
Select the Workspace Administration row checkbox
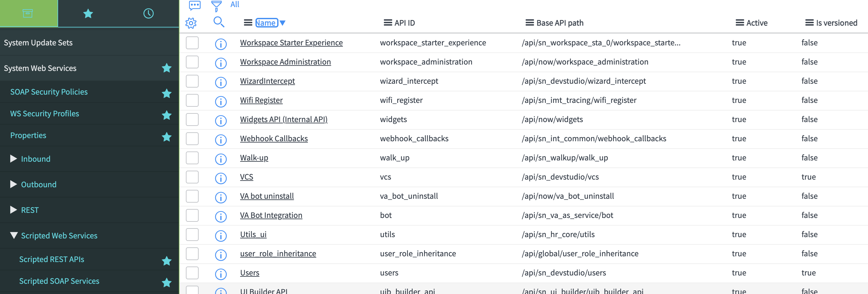pos(192,62)
